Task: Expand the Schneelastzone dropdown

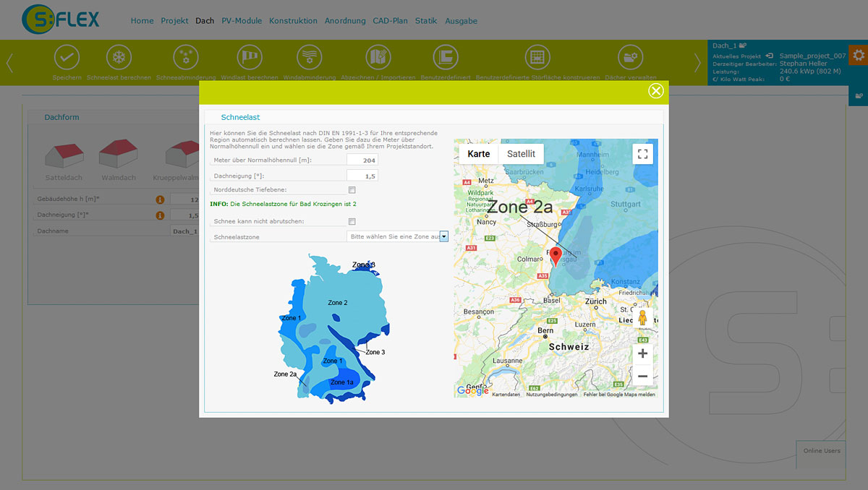Action: pyautogui.click(x=398, y=236)
